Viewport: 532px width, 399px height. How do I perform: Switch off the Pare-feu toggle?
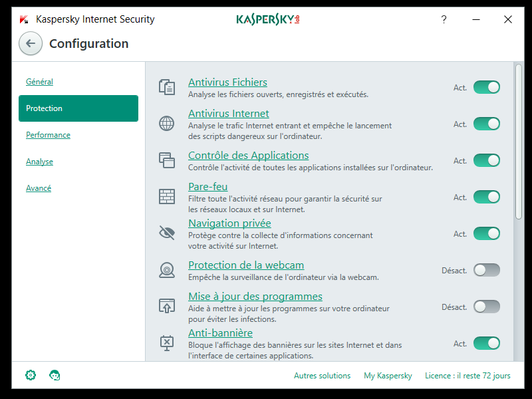487,197
